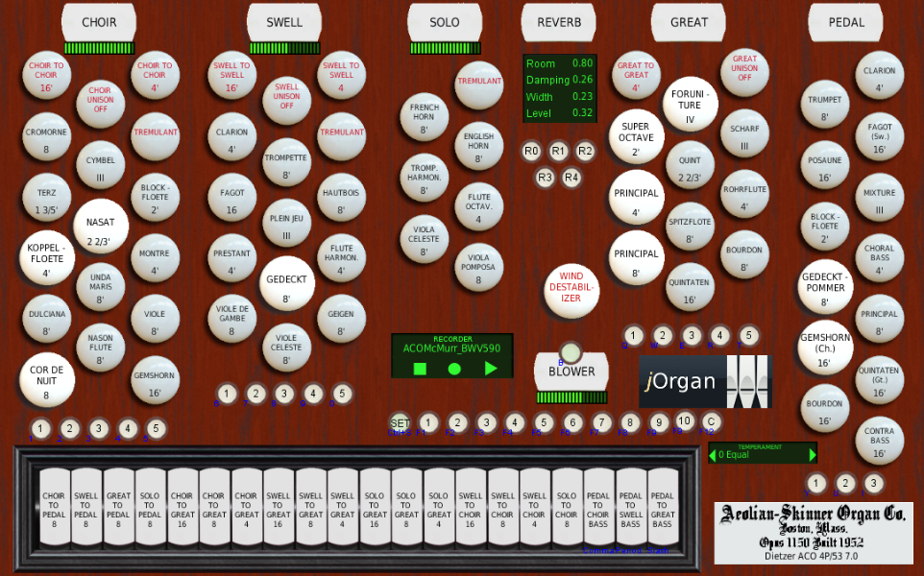Start recording with the record button
The width and height of the screenshot is (924, 576).
click(x=454, y=368)
